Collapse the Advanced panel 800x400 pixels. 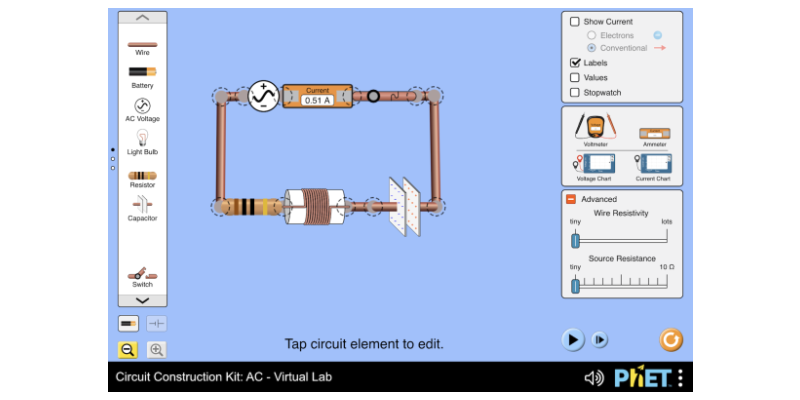point(571,199)
